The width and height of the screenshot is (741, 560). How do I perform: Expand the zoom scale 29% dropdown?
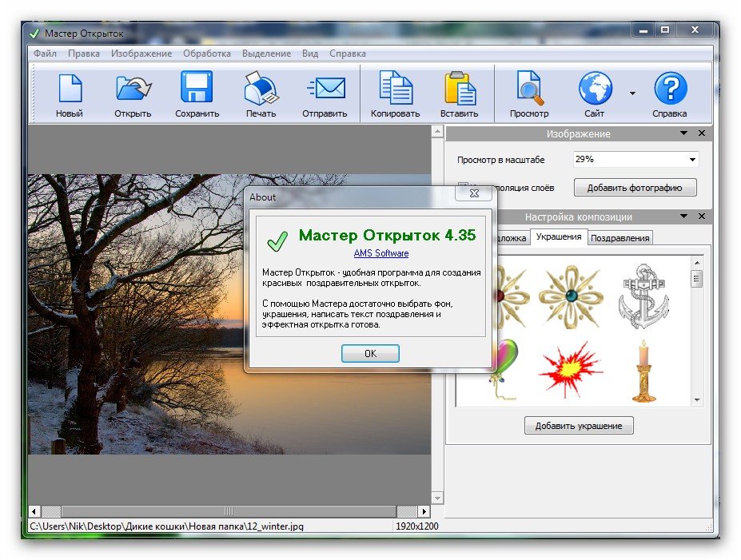coord(691,160)
